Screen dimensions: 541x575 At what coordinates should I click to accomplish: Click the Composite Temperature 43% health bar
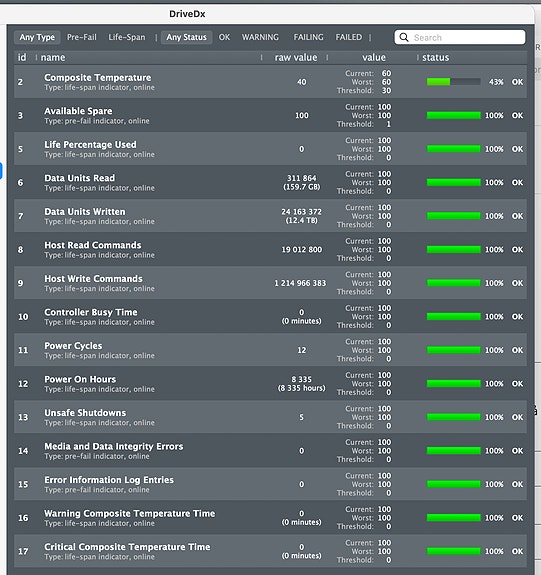coord(453,82)
